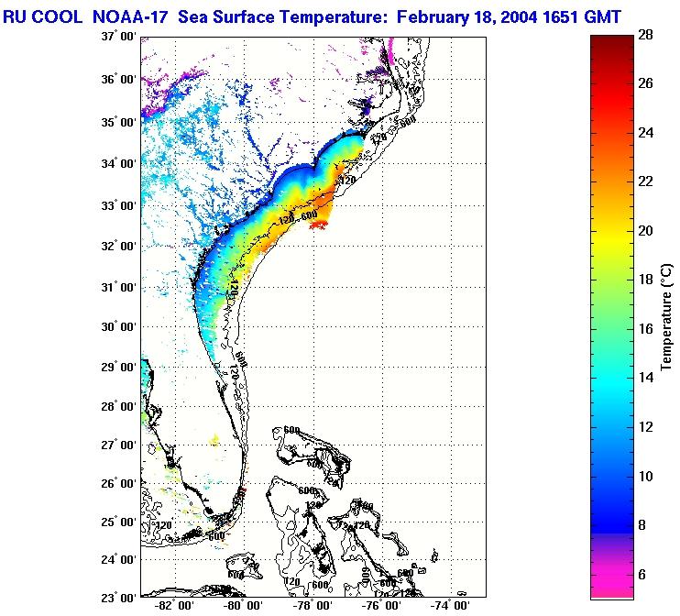Click the -78° 00' longitude axis label
This screenshot has height=616, width=680.
[313, 606]
